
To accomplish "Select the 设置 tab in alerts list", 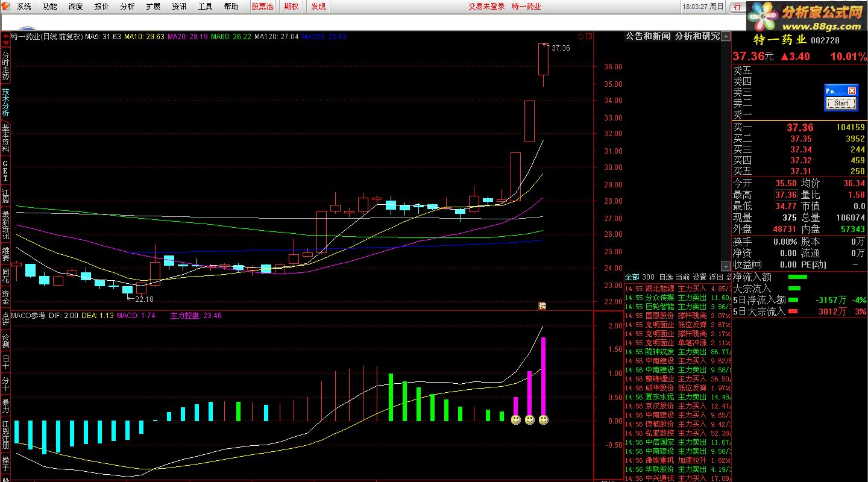I will coord(699,277).
